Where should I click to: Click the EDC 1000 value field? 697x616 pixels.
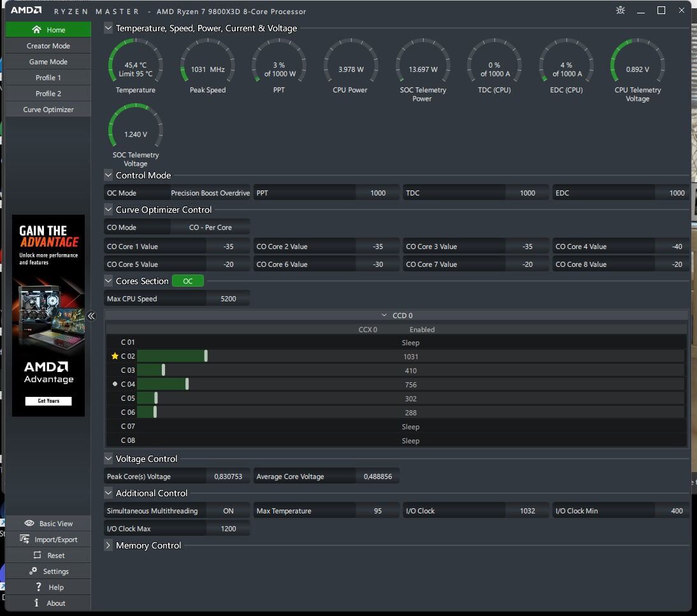[x=672, y=193]
